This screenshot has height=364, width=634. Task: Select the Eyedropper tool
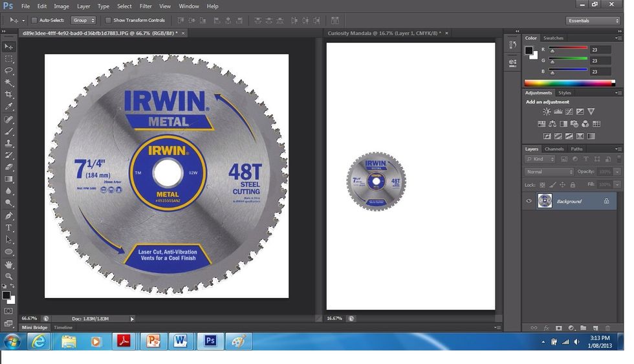click(x=8, y=107)
